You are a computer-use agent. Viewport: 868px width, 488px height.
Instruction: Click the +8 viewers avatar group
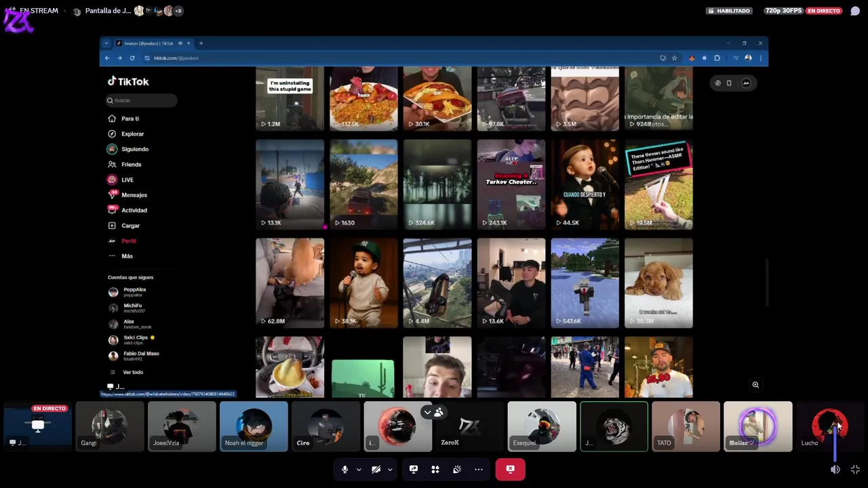[178, 11]
